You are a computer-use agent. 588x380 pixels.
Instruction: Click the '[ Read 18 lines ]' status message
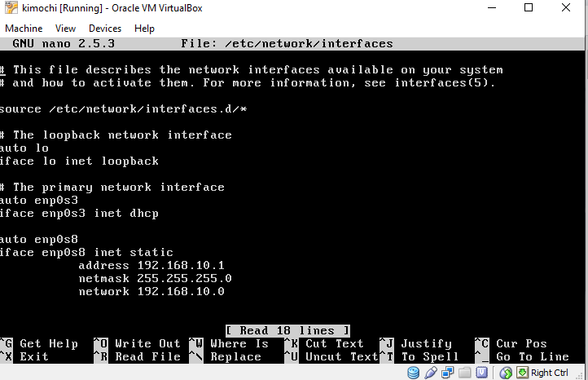pyautogui.click(x=287, y=330)
